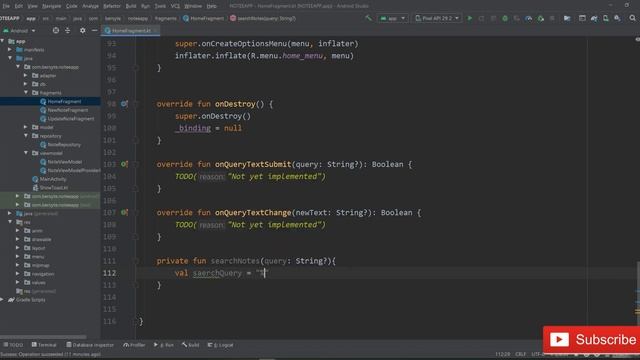Open the Profiler tool window

[134, 345]
